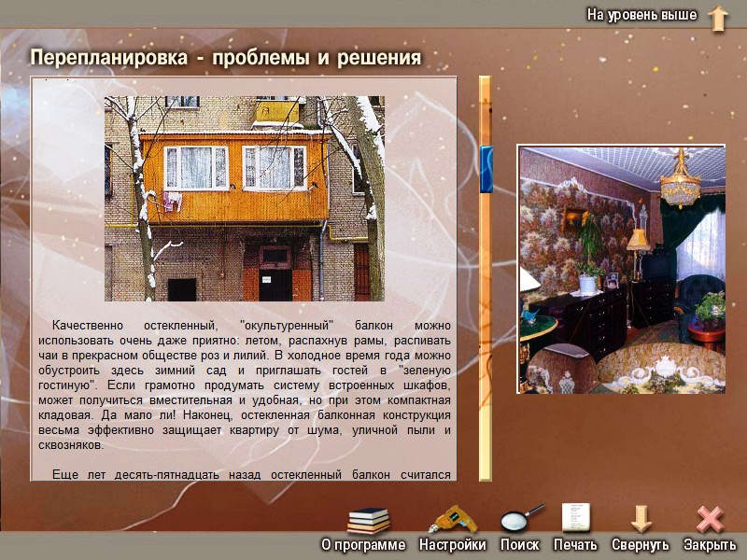Viewport: 747px width, 560px height.
Task: Open search via magnifying glass icon
Action: click(522, 518)
